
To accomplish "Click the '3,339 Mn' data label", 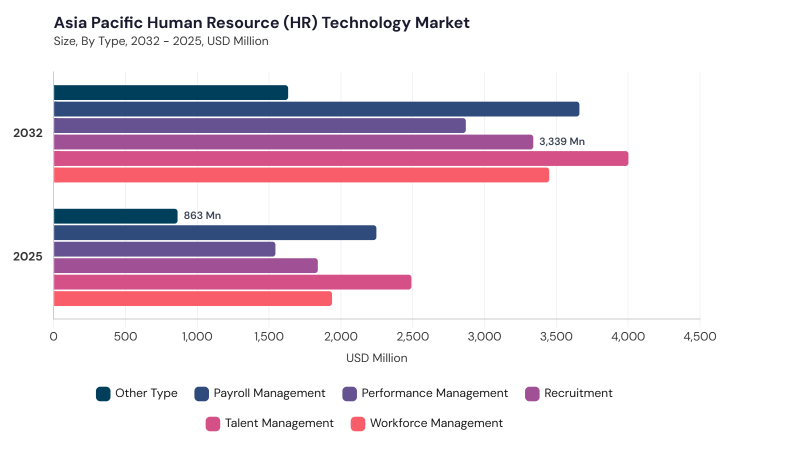I will click(x=562, y=142).
